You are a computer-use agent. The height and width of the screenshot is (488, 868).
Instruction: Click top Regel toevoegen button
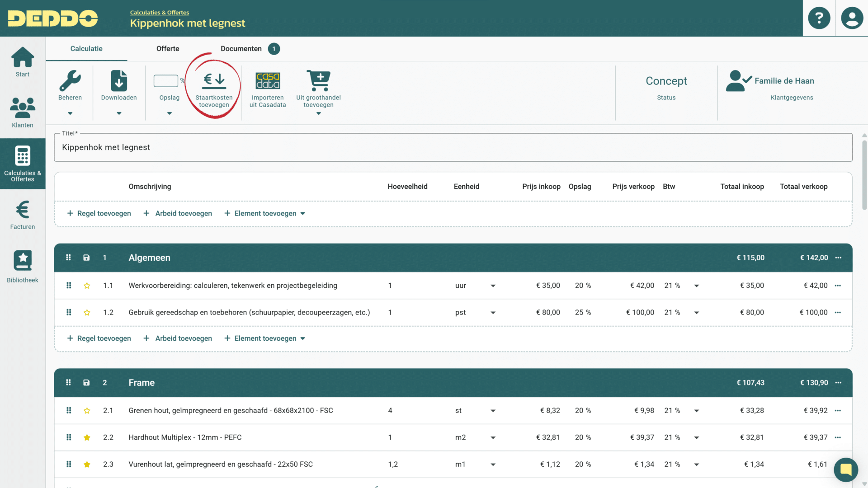coord(99,213)
